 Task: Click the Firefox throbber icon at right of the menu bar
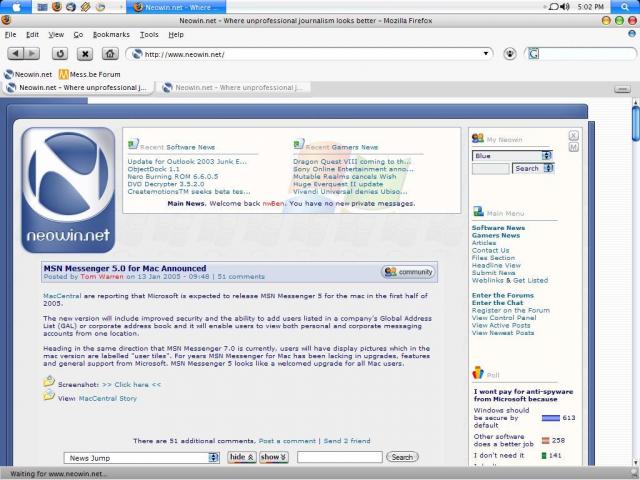pyautogui.click(x=632, y=33)
